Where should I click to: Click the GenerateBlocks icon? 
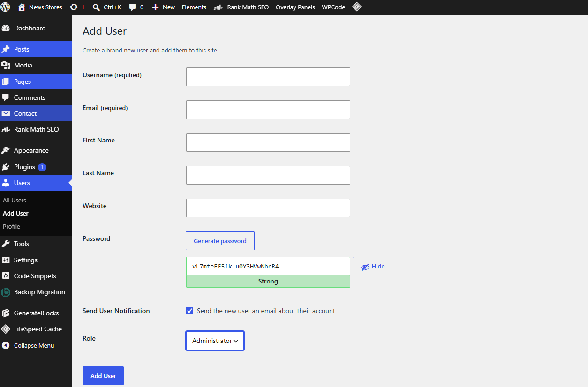click(x=6, y=313)
